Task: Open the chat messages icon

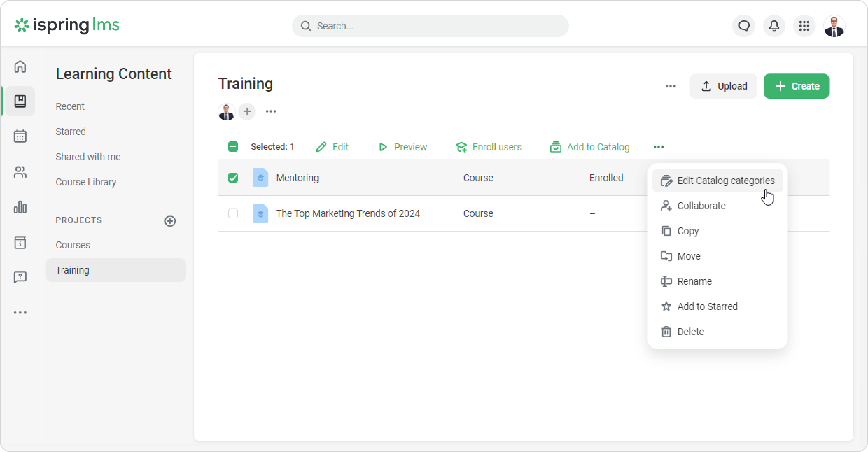Action: click(744, 26)
